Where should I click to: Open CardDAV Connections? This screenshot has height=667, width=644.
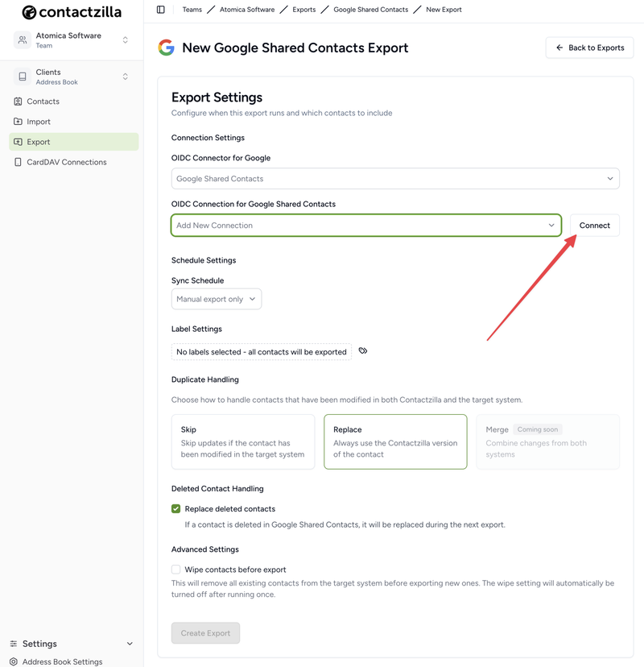pos(18,161)
